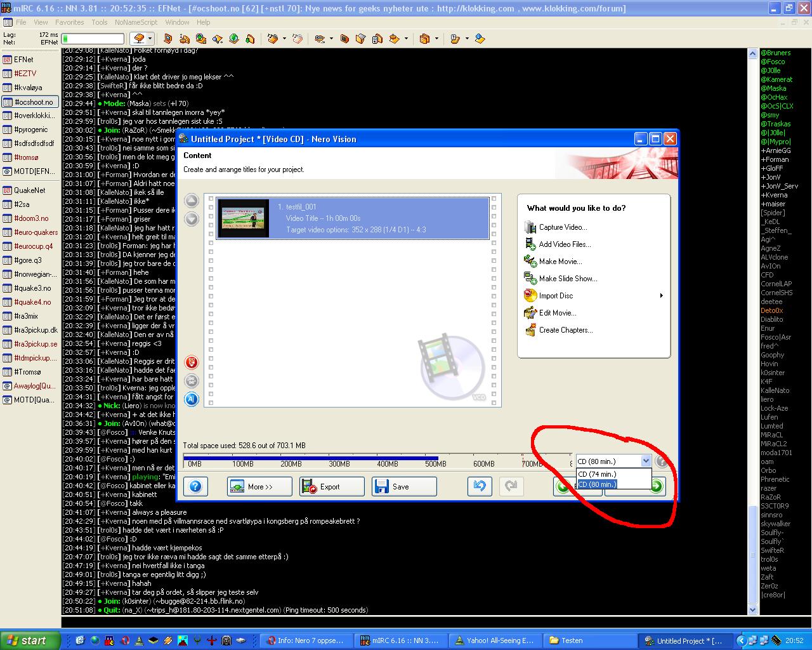The height and width of the screenshot is (650, 812).
Task: Click the More >> button
Action: [x=259, y=487]
